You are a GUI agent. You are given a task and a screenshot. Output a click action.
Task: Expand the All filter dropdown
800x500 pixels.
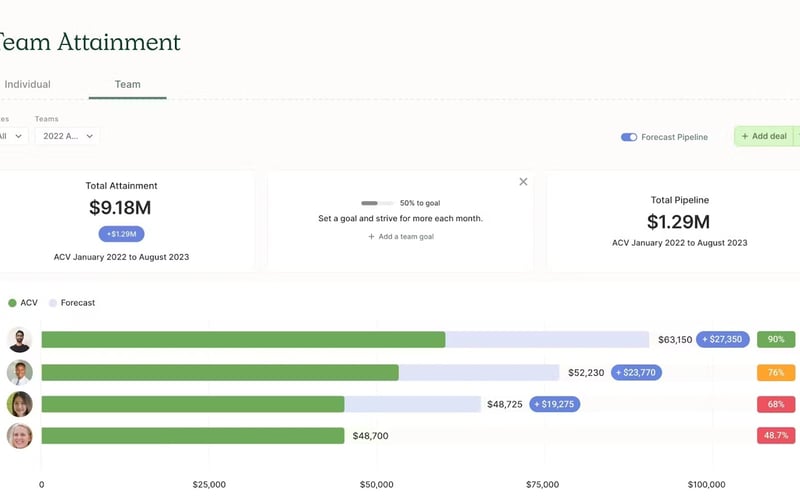12,136
